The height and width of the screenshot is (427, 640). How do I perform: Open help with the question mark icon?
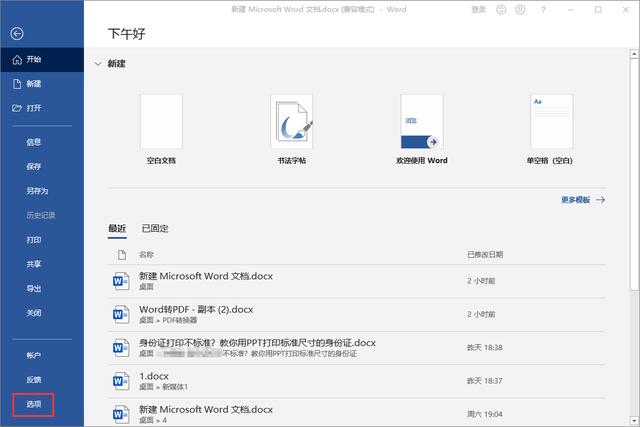(x=543, y=10)
